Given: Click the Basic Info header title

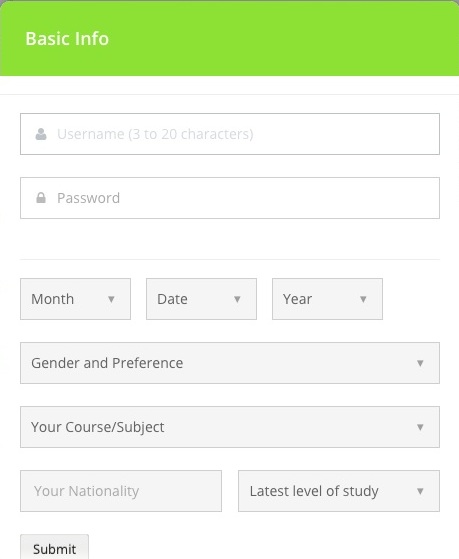Looking at the screenshot, I should click(67, 39).
